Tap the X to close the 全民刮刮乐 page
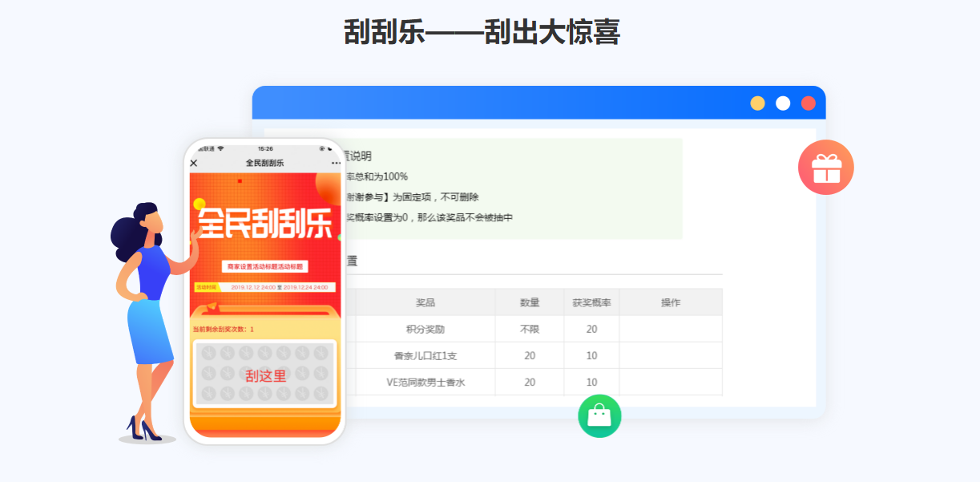The width and height of the screenshot is (980, 482). point(194,163)
